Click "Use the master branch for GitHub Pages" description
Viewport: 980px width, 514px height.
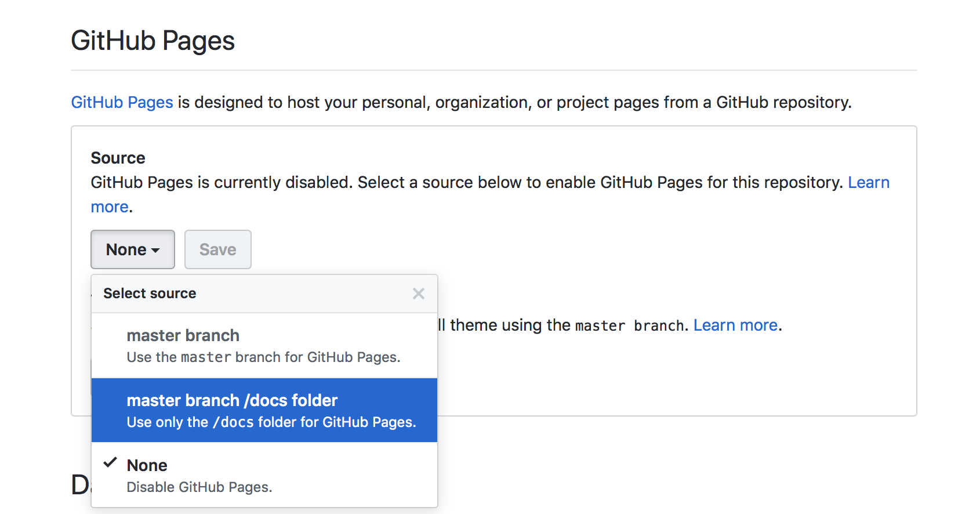click(263, 357)
